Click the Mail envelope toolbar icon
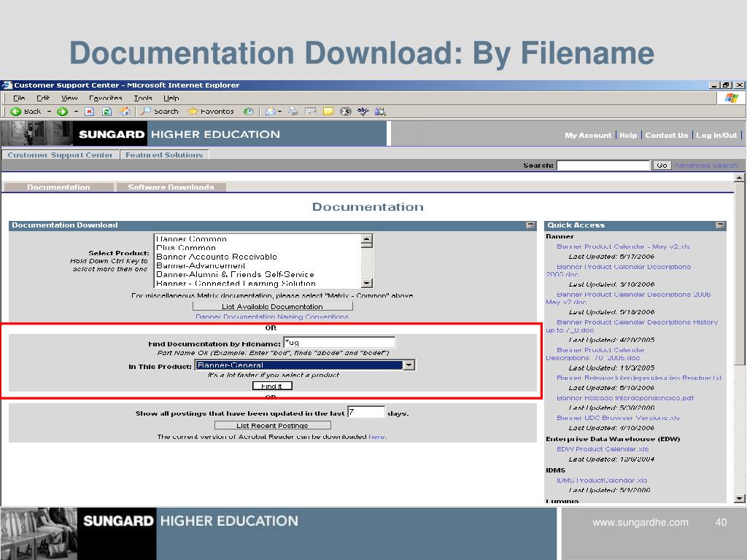This screenshot has height=560, width=747. 270,112
